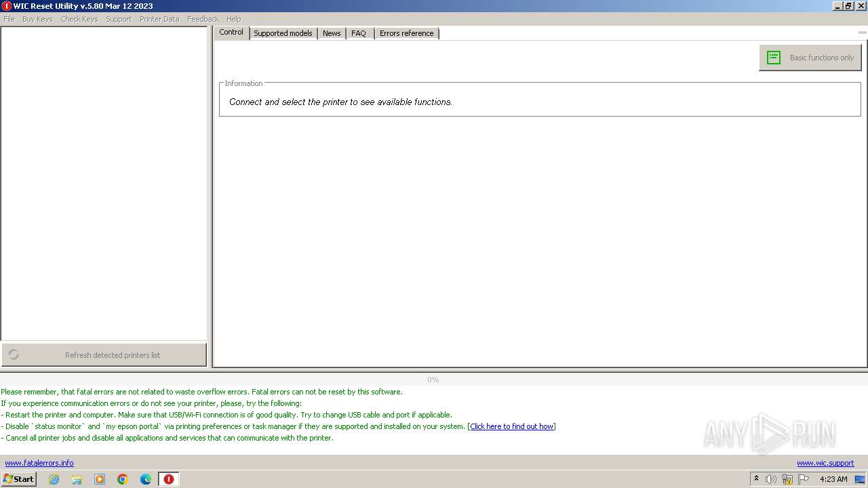Click the green list icon on Basic functions button
The width and height of the screenshot is (868, 488).
coord(774,58)
